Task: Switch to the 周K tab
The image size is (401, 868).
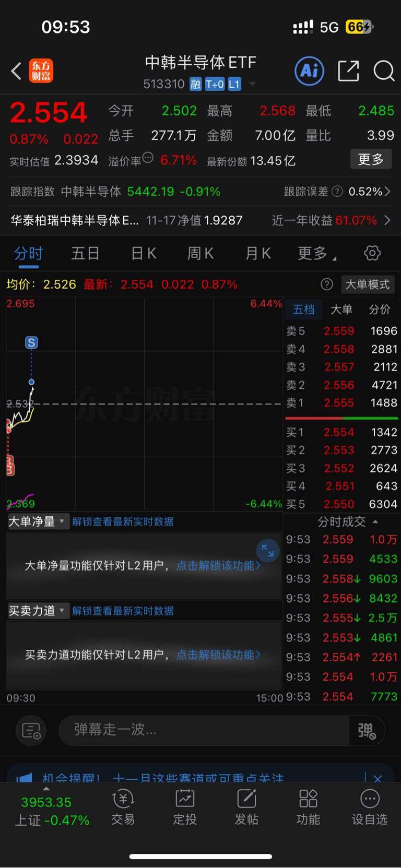Action: [x=200, y=254]
